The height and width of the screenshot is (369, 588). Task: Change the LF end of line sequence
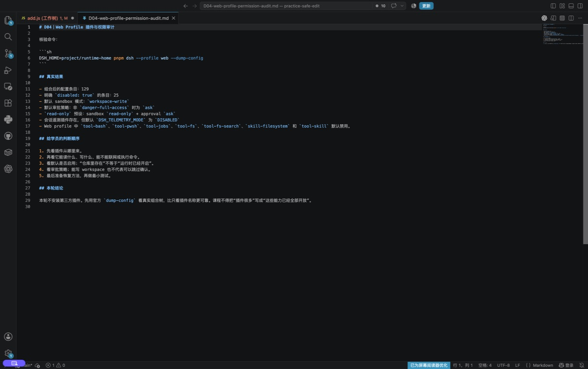517,365
